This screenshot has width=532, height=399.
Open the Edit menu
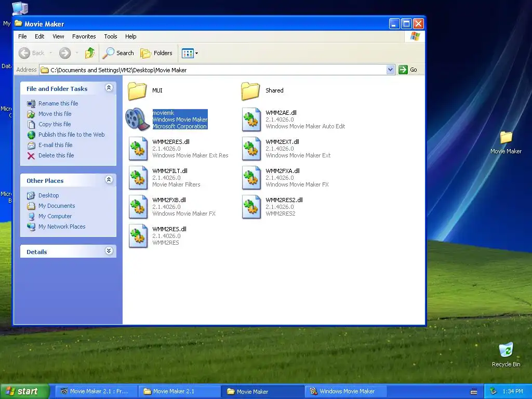[x=39, y=36]
